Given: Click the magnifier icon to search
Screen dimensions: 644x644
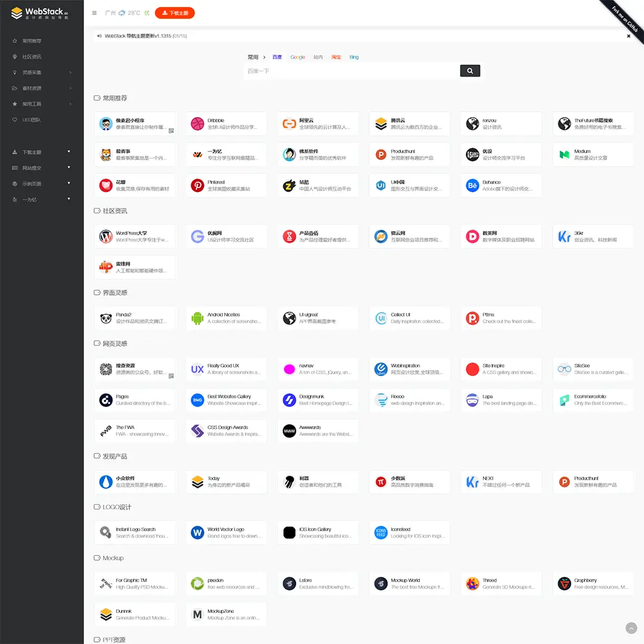Looking at the screenshot, I should click(x=469, y=70).
